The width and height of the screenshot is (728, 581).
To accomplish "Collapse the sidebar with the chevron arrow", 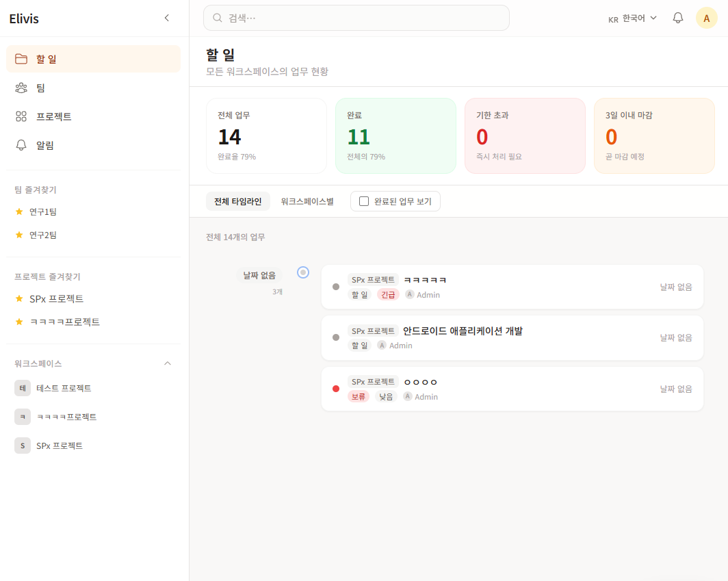I will pyautogui.click(x=166, y=18).
